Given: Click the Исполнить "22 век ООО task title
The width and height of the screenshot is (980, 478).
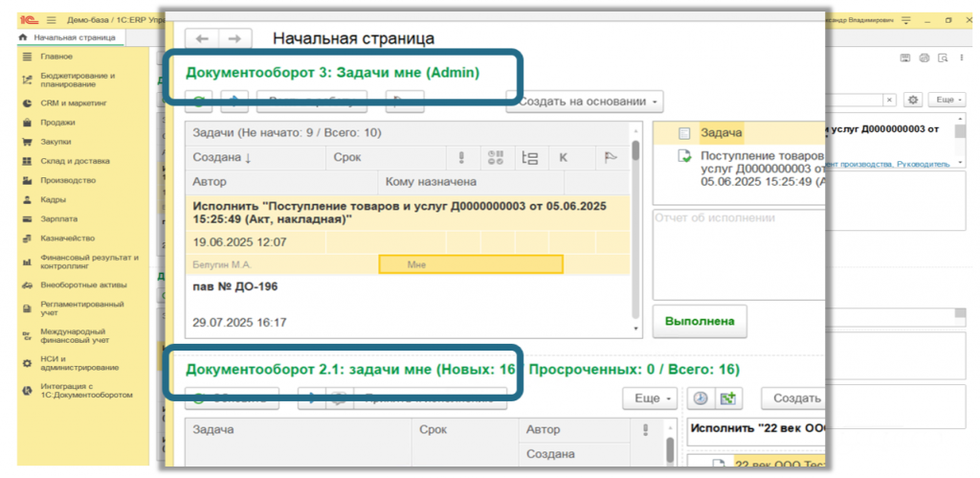Looking at the screenshot, I should [x=758, y=430].
